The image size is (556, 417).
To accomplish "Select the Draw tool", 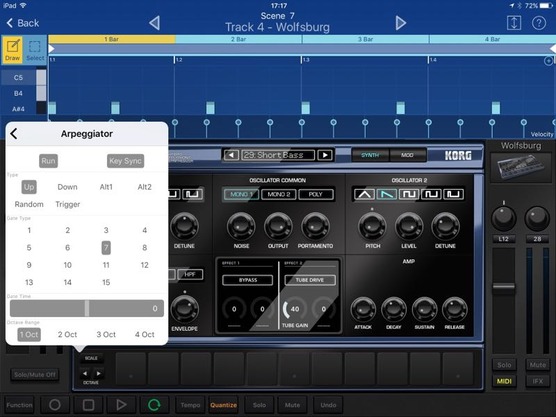I will click(13, 50).
